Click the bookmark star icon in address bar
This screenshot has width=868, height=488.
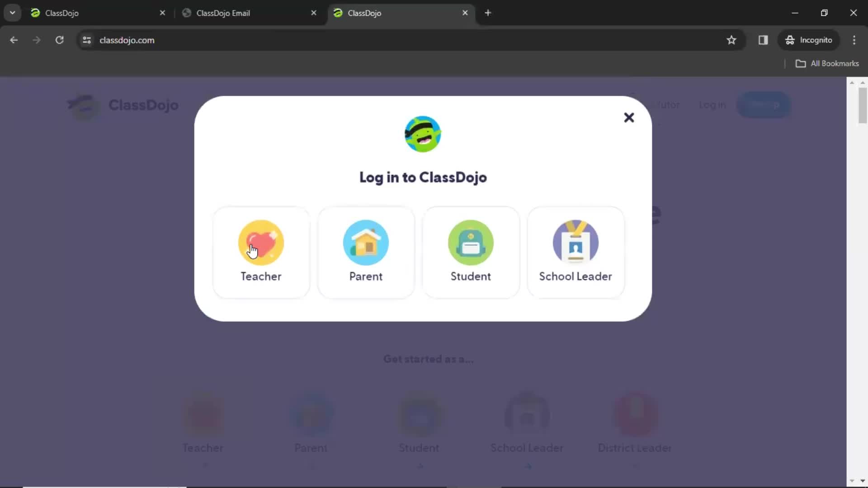[731, 40]
